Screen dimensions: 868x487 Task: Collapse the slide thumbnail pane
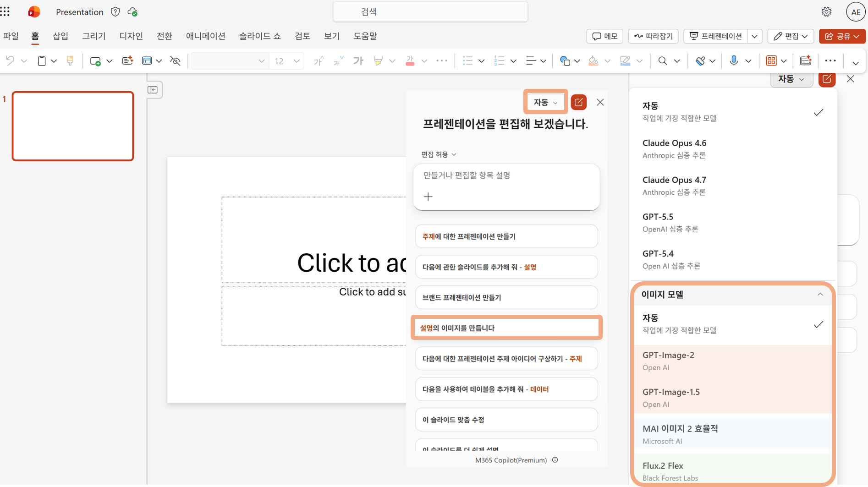click(x=153, y=90)
